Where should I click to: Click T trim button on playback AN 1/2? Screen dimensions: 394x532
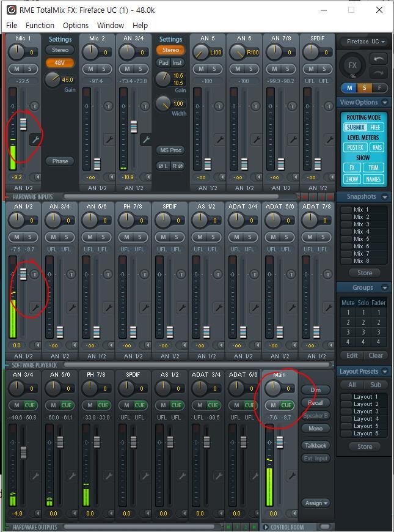(35, 274)
